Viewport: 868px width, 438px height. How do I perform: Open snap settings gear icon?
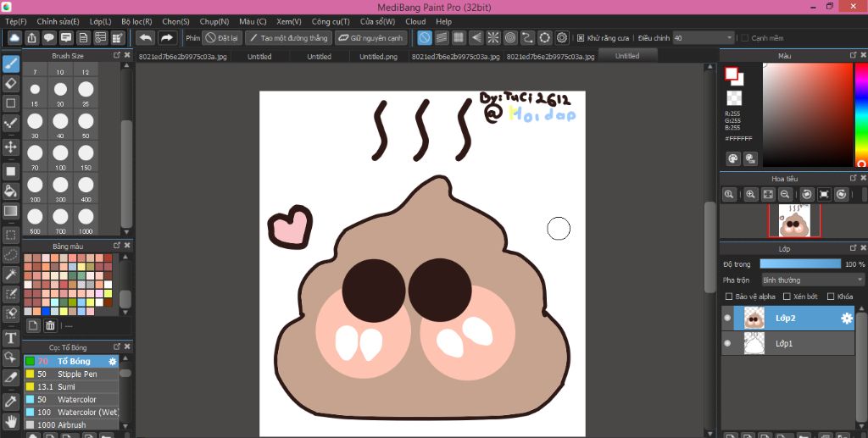click(563, 37)
